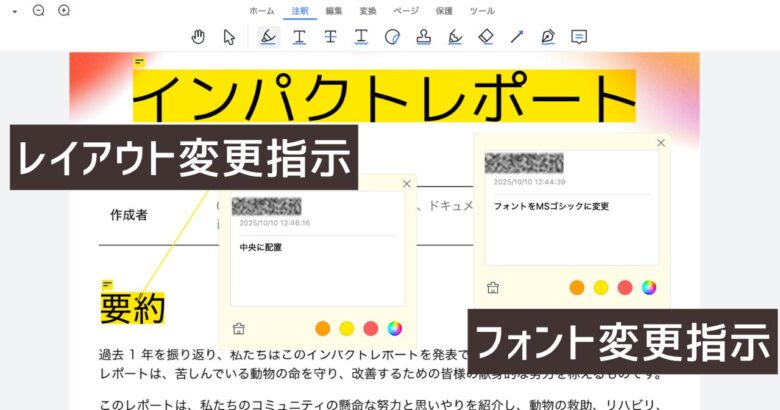Image resolution: width=780 pixels, height=410 pixels.
Task: Select the Hand pan tool
Action: pos(198,37)
